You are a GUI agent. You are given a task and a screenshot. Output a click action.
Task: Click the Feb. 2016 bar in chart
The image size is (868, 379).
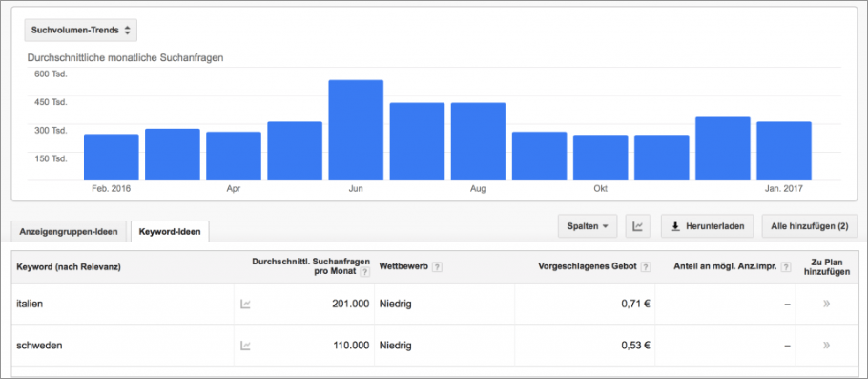pos(112,158)
